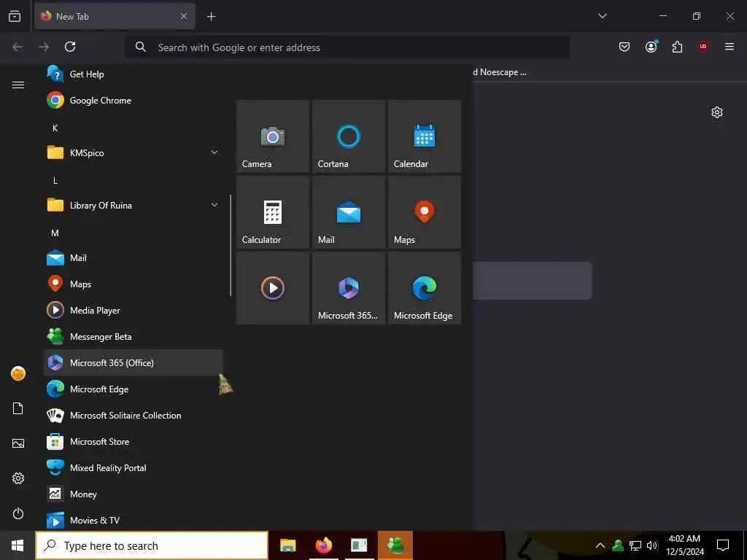The width and height of the screenshot is (747, 560).
Task: Open Firefox extensions panel
Action: pos(677,47)
